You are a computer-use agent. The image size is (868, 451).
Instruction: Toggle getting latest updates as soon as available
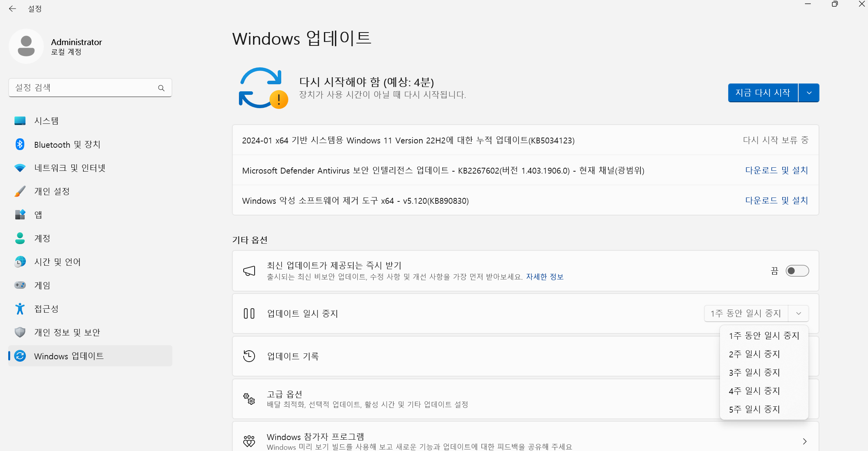tap(797, 271)
